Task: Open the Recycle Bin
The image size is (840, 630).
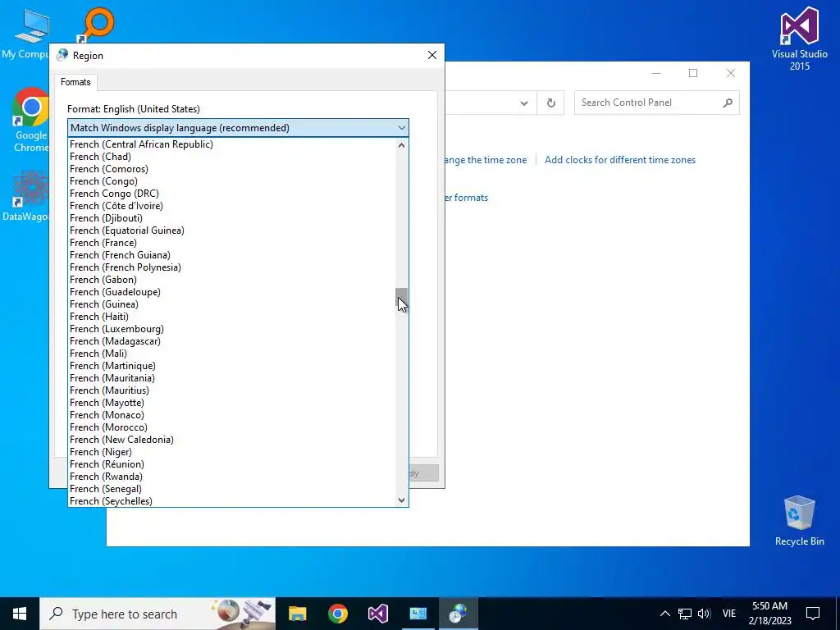Action: click(799, 521)
